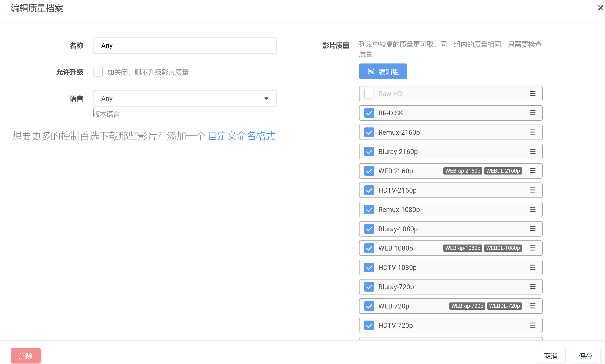Uncheck the HDTV-720p quality

[x=369, y=325]
